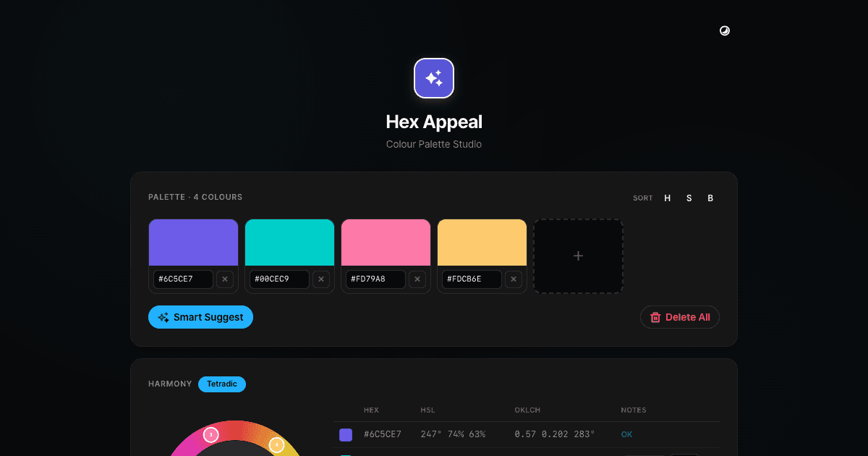
Task: Toggle the dark mode theme icon
Action: [725, 30]
